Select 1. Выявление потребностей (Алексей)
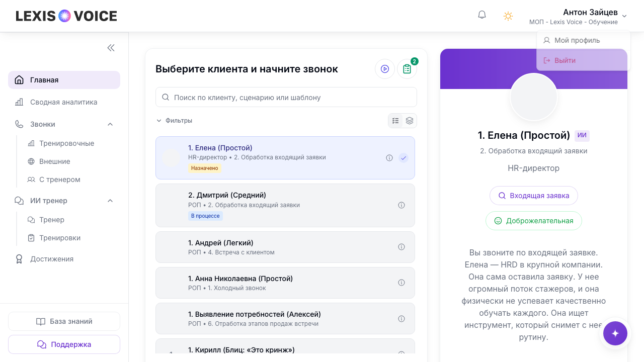The height and width of the screenshot is (362, 644). pyautogui.click(x=285, y=318)
